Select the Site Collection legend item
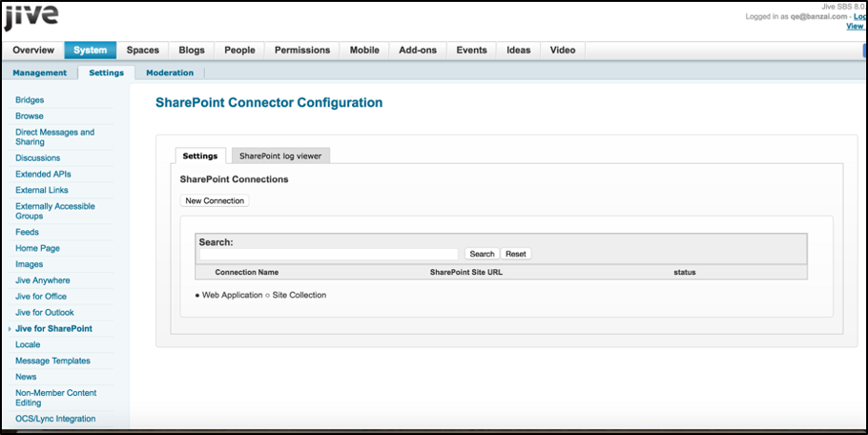Viewport: 868px width, 435px height. pyautogui.click(x=296, y=295)
